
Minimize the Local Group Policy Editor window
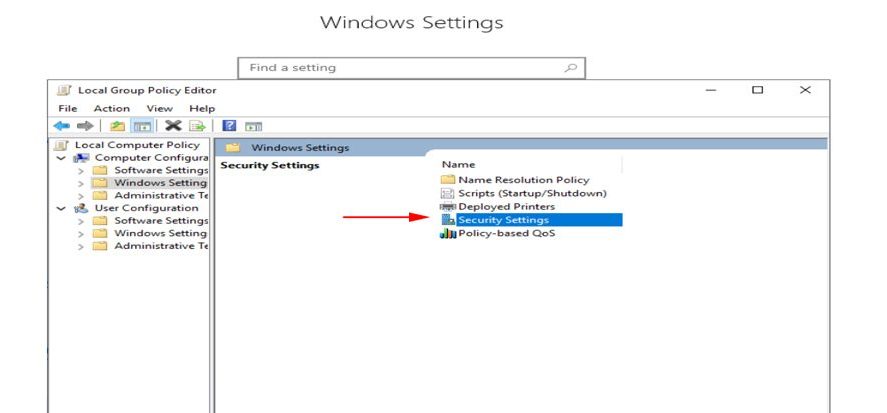click(x=711, y=90)
